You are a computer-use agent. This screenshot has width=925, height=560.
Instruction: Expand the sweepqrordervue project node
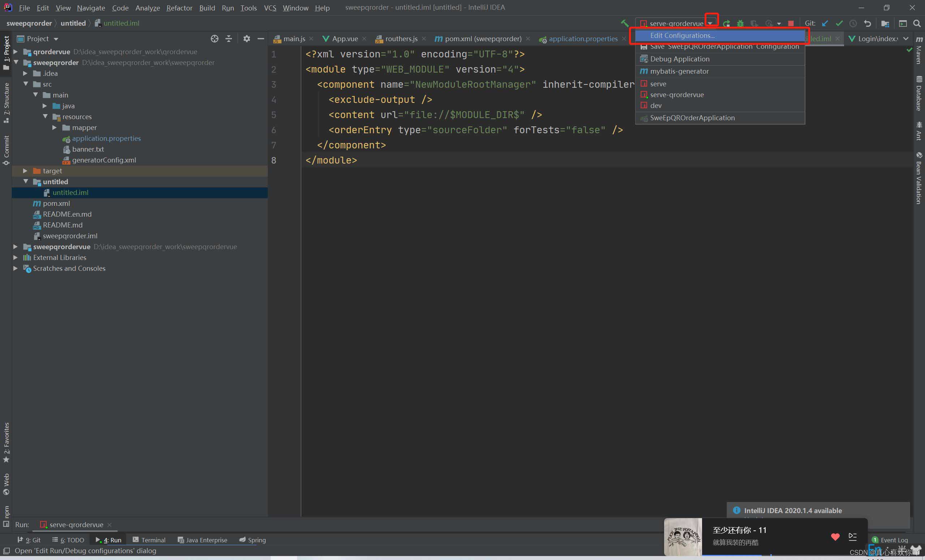16,247
